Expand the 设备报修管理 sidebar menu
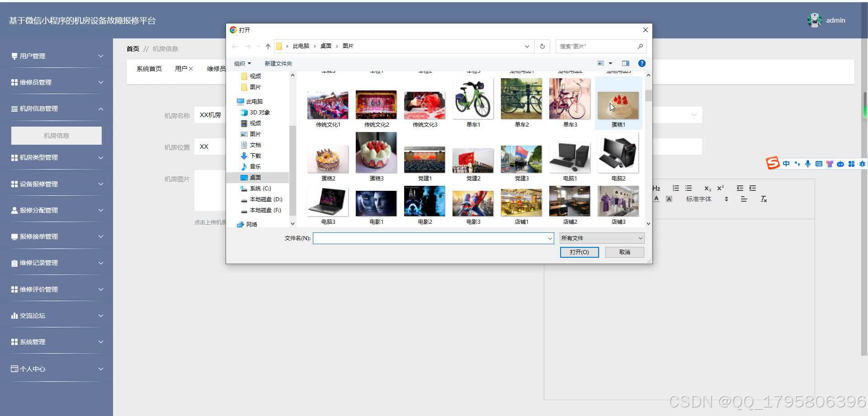The width and height of the screenshot is (868, 416). 57,184
